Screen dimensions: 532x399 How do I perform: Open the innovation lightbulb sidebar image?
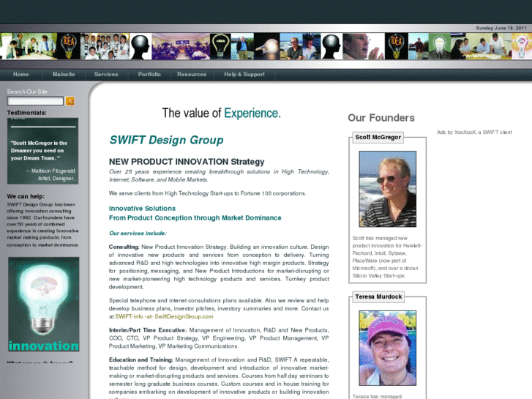point(44,305)
